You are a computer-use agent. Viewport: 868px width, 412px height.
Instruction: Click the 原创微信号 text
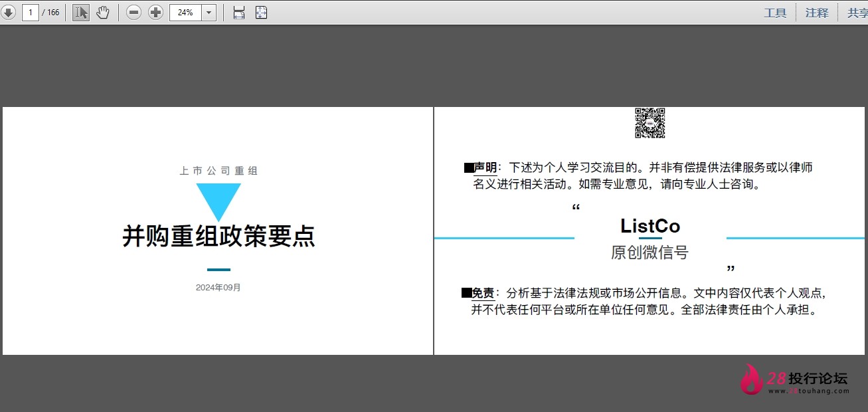pos(650,253)
